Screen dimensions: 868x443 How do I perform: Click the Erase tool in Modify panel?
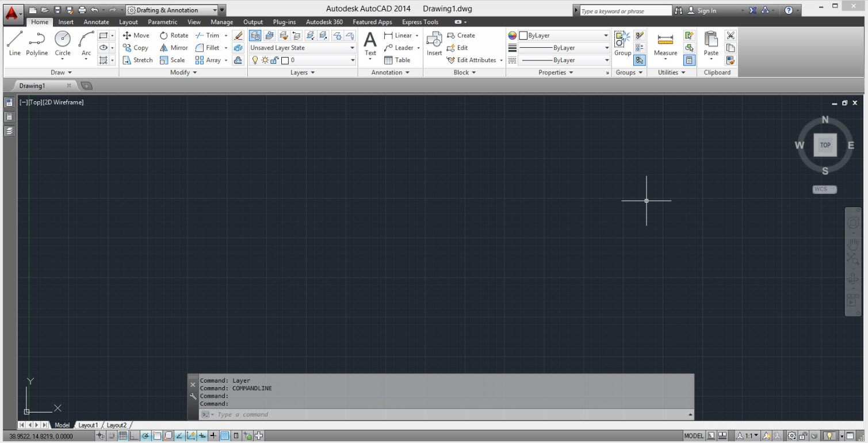[x=239, y=35]
